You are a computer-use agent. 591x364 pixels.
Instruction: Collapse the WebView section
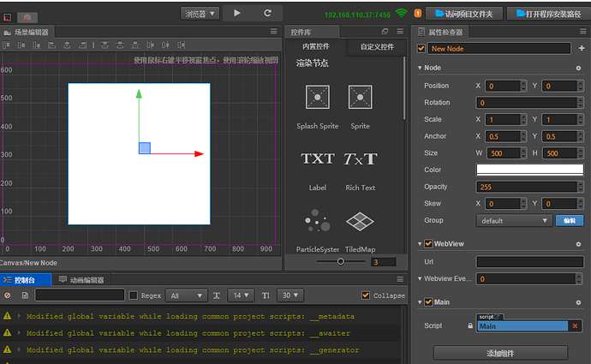[x=420, y=244]
